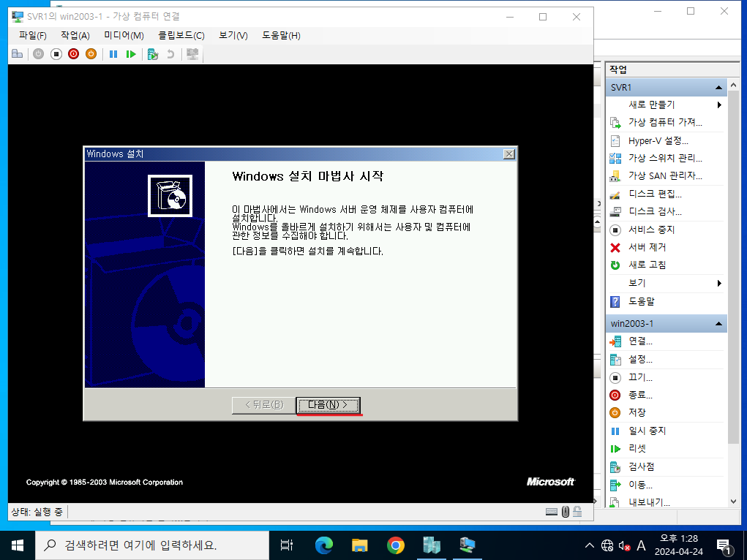Click the 다음(N) > button in setup wizard
This screenshot has width=747, height=560.
point(328,405)
